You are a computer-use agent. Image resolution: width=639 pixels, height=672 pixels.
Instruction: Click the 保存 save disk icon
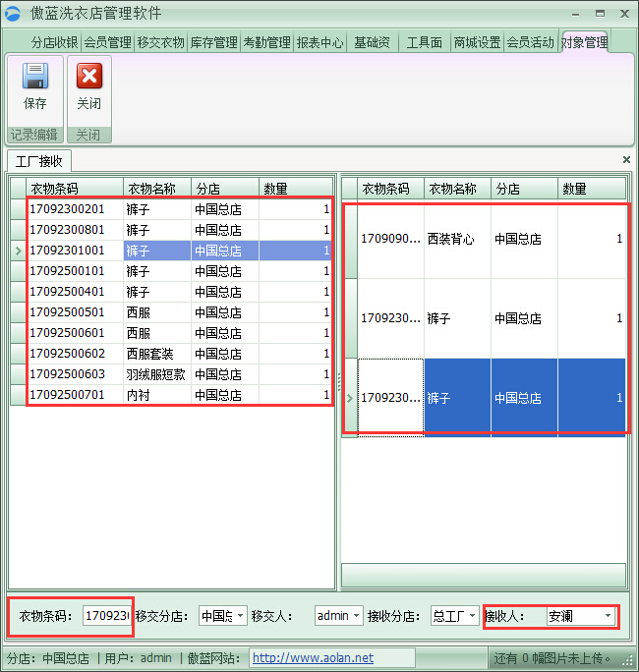tap(35, 76)
